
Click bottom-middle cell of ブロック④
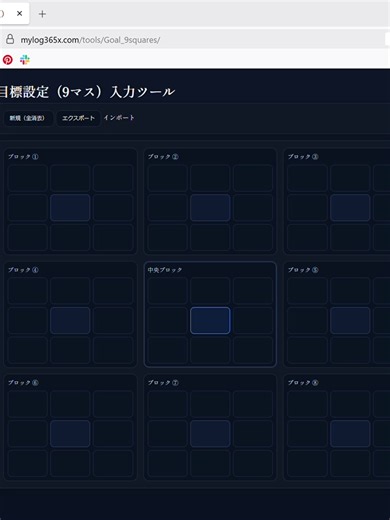point(70,350)
